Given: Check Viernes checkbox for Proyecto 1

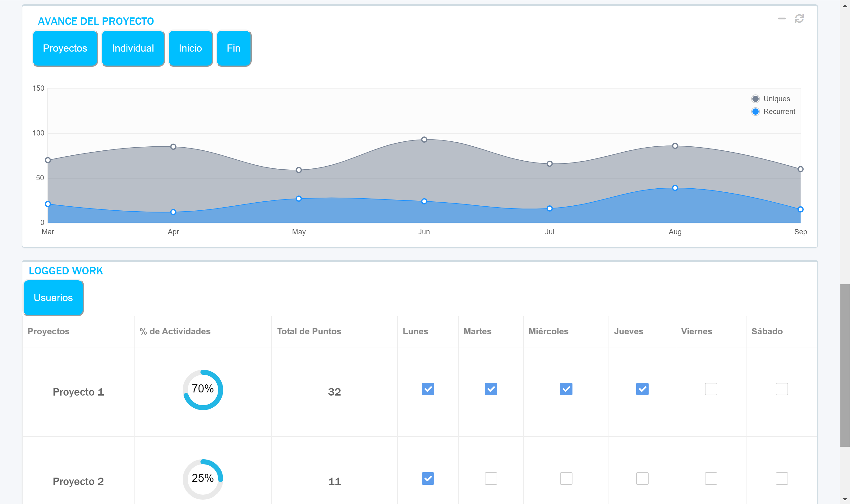Looking at the screenshot, I should click(711, 389).
